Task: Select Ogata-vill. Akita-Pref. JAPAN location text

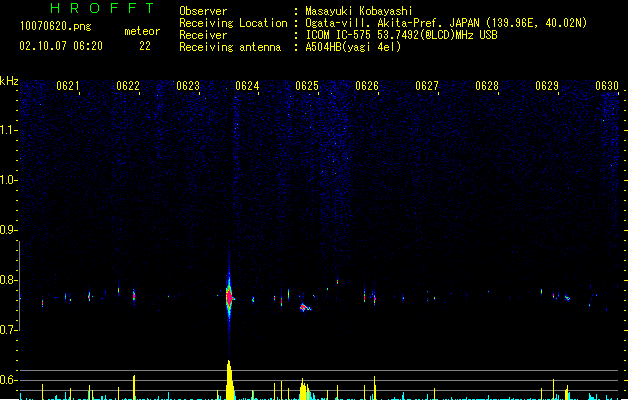Action: click(x=446, y=23)
